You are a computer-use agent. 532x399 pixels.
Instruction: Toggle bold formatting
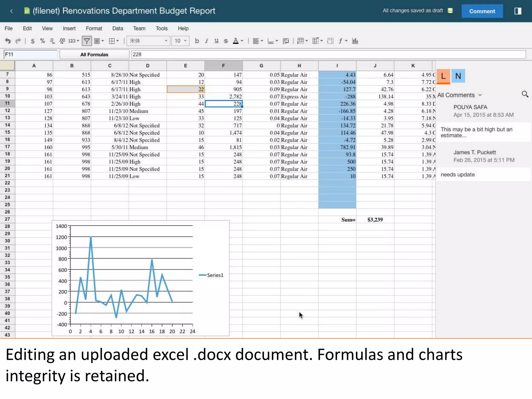coord(197,41)
